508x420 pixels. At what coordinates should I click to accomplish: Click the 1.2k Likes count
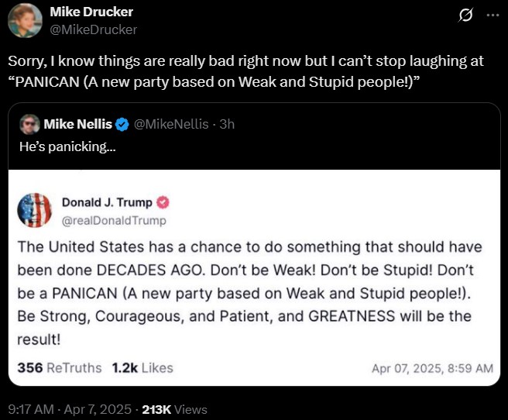pos(142,368)
